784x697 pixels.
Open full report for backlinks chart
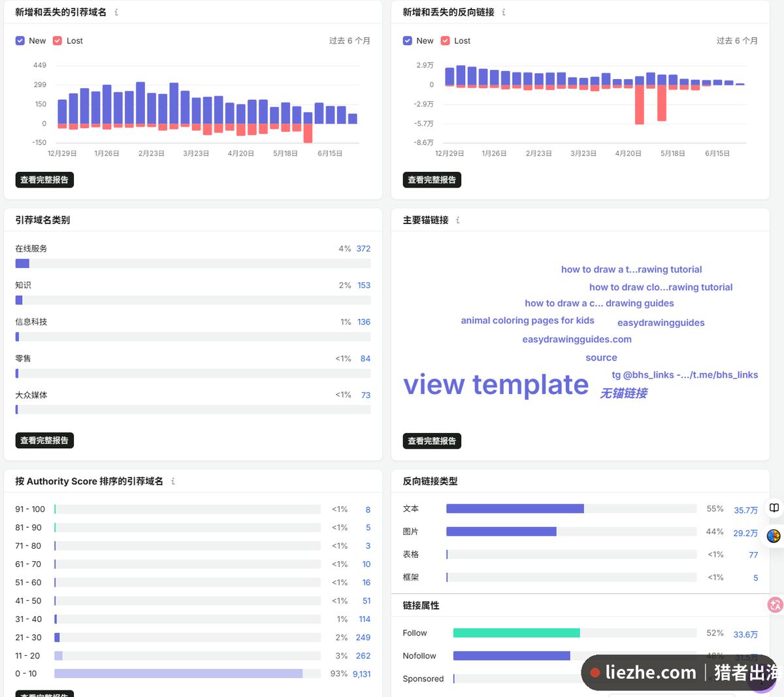pos(432,180)
